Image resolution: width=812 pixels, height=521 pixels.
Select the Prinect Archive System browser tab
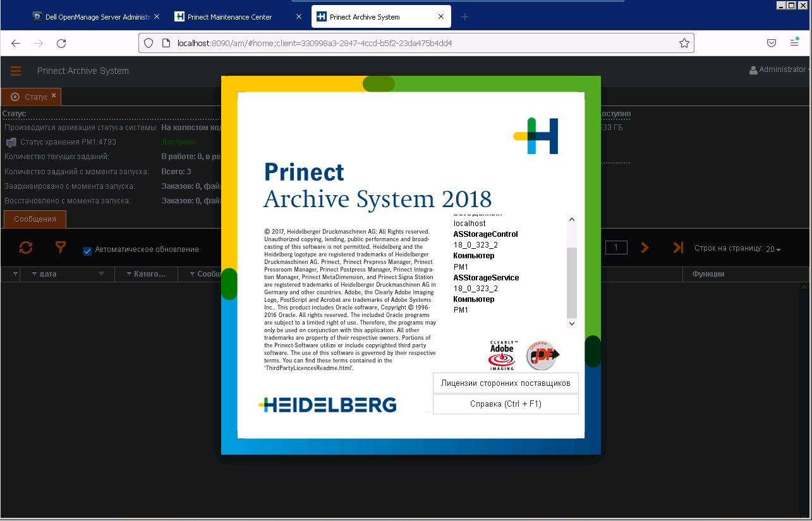pyautogui.click(x=381, y=17)
